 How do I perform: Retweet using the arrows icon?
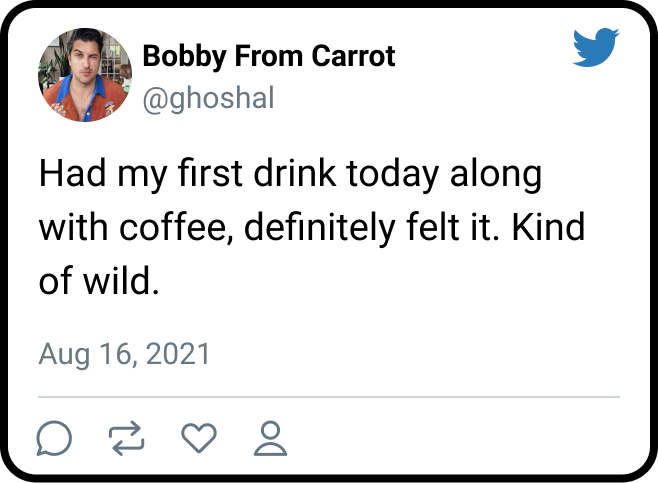127,437
